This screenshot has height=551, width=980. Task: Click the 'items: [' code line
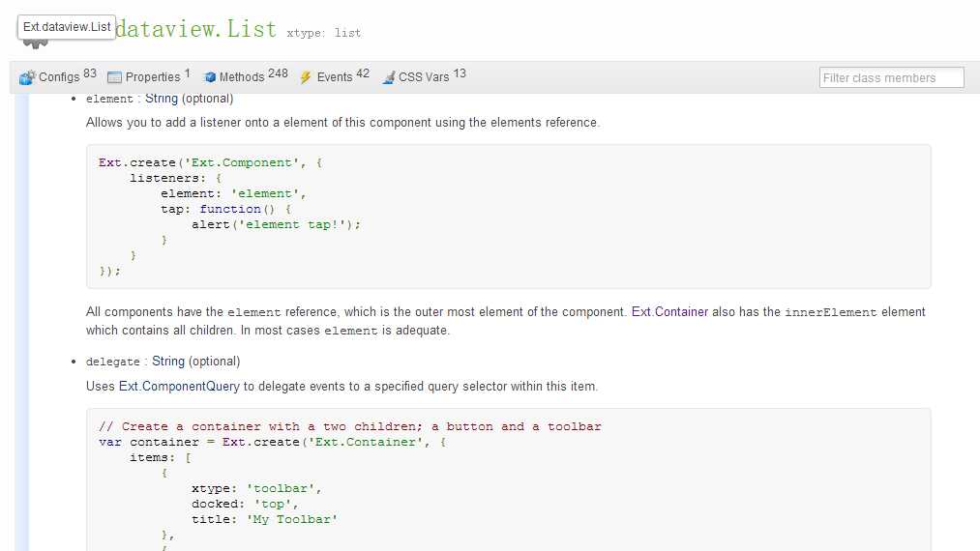(160, 457)
